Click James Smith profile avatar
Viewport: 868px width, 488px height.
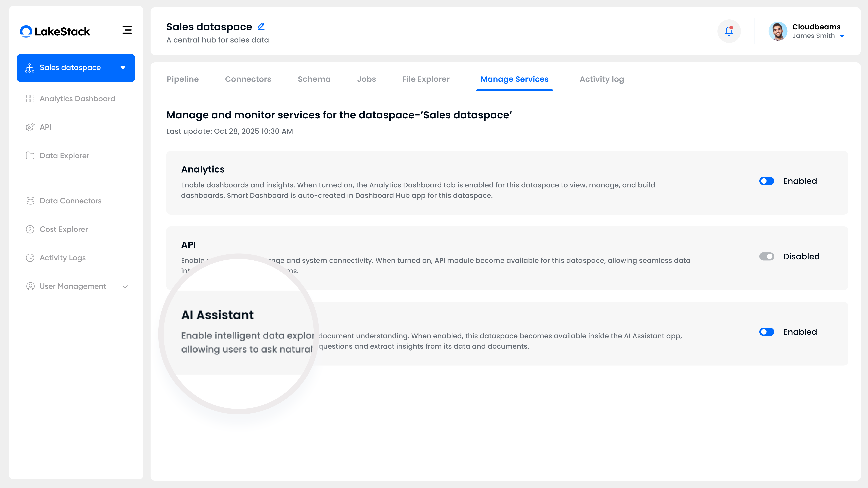click(778, 31)
